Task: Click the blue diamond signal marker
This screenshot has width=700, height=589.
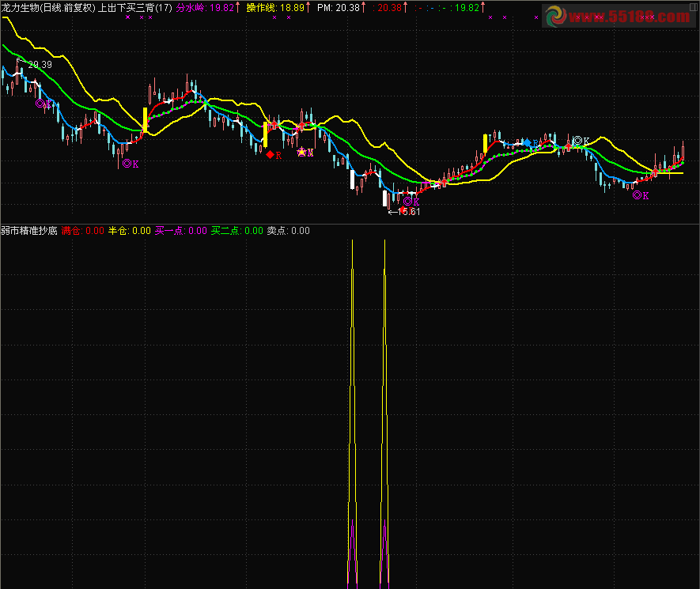Action: (528, 143)
